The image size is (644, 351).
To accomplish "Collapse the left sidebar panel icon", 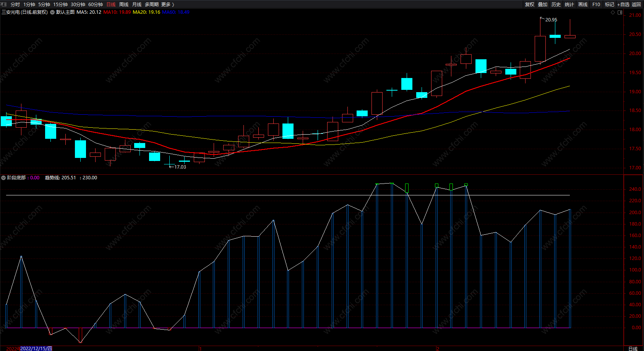I will click(4, 4).
